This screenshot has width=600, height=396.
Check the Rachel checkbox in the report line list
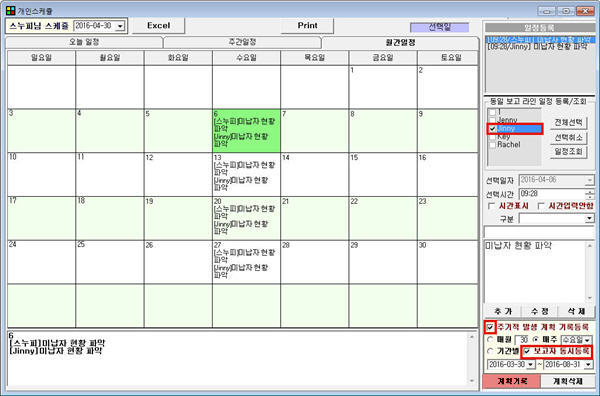[x=492, y=145]
